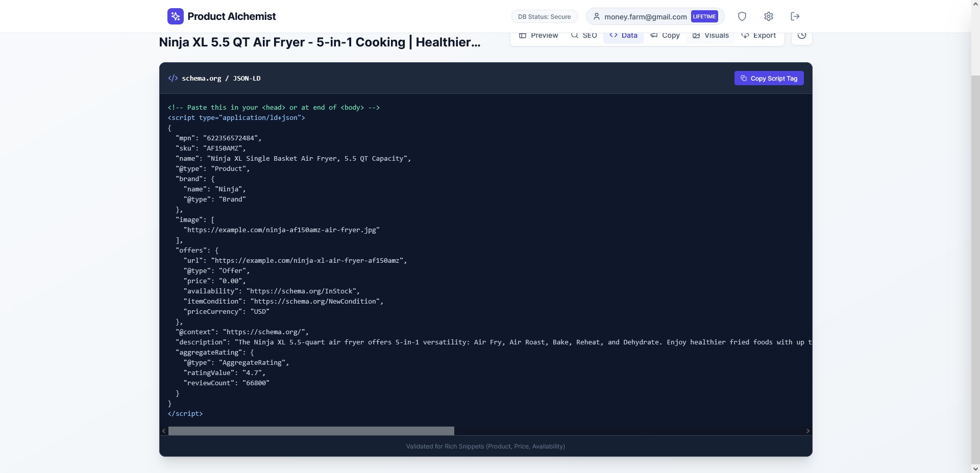Viewport: 980px width, 473px height.
Task: Select the Preview layout icon
Action: tap(523, 35)
